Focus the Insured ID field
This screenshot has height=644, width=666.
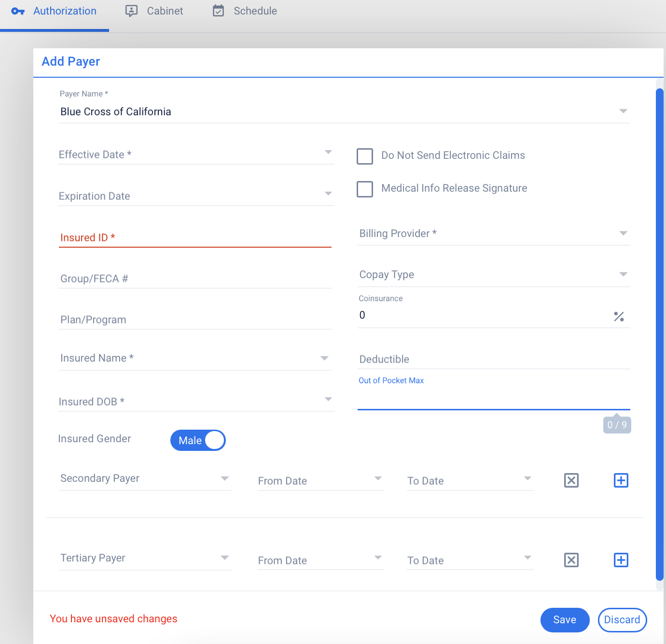pyautogui.click(x=195, y=238)
